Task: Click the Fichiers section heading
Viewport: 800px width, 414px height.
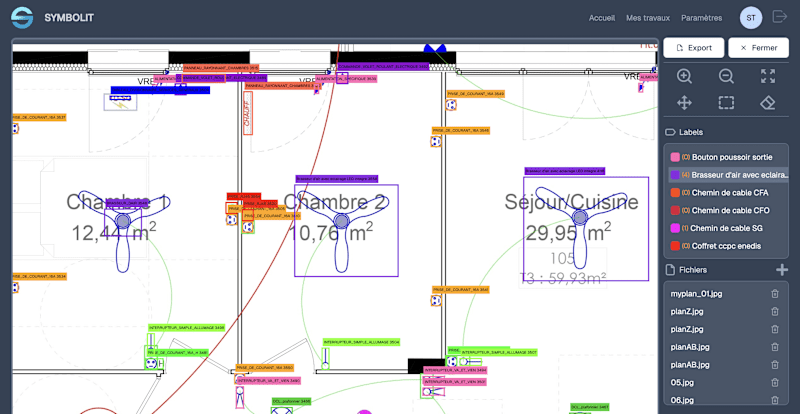Action: (x=693, y=270)
